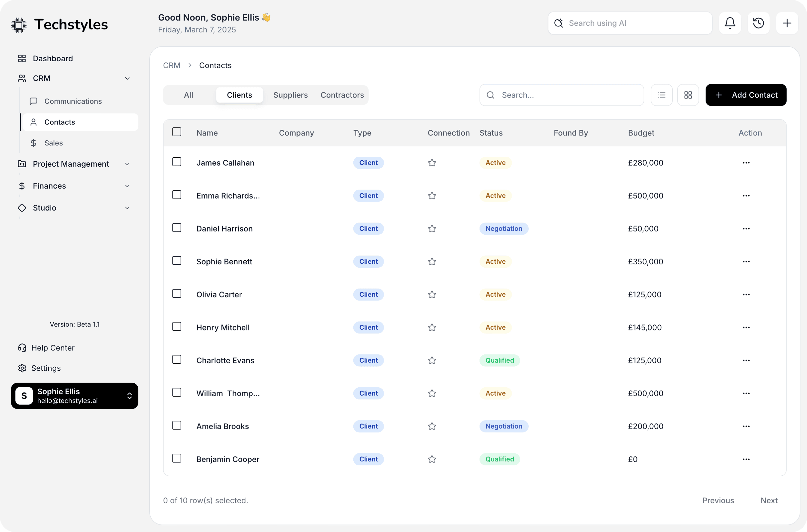Sort by the Budget column header
This screenshot has height=532, width=807.
point(641,133)
